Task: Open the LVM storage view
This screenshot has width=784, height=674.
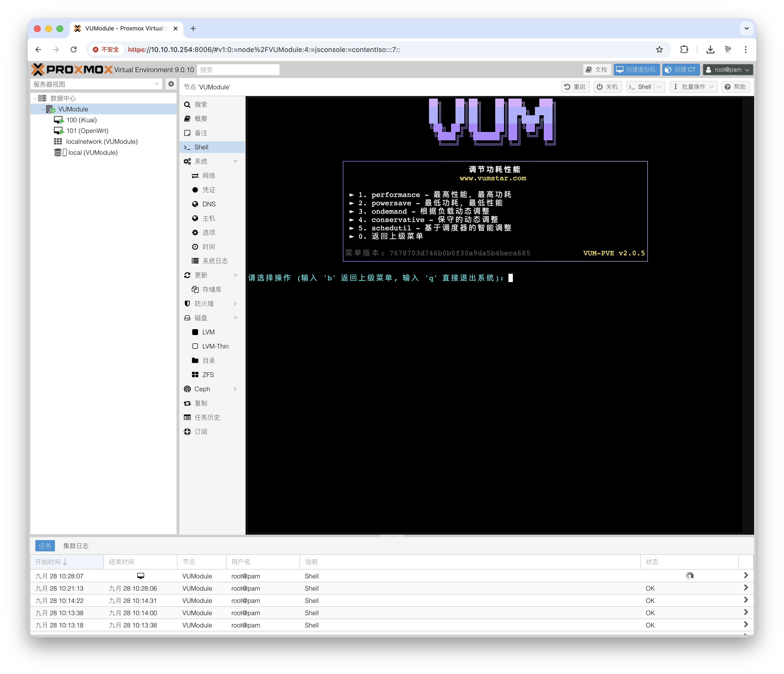Action: pyautogui.click(x=207, y=332)
